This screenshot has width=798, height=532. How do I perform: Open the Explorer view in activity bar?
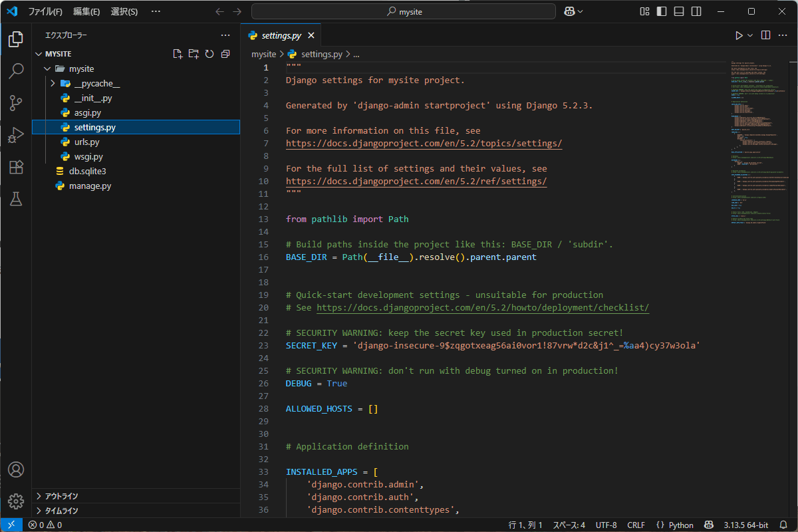tap(16, 39)
